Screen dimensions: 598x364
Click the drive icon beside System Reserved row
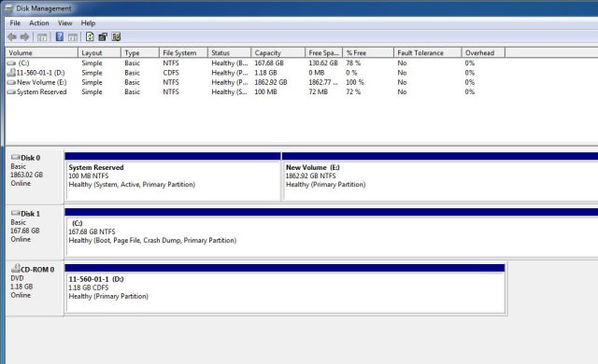(11, 91)
